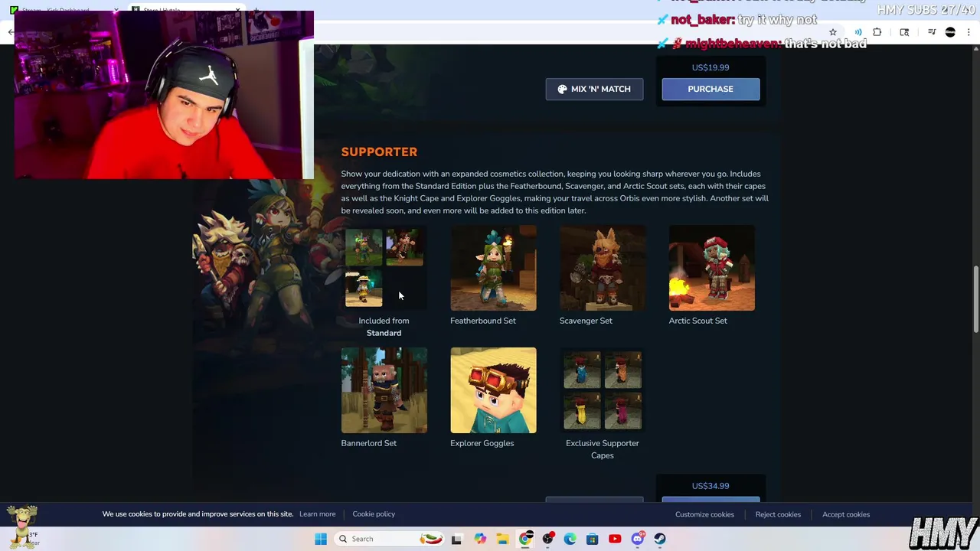Open the tab search icon in the toolbar
The width and height of the screenshot is (980, 551).
904,32
